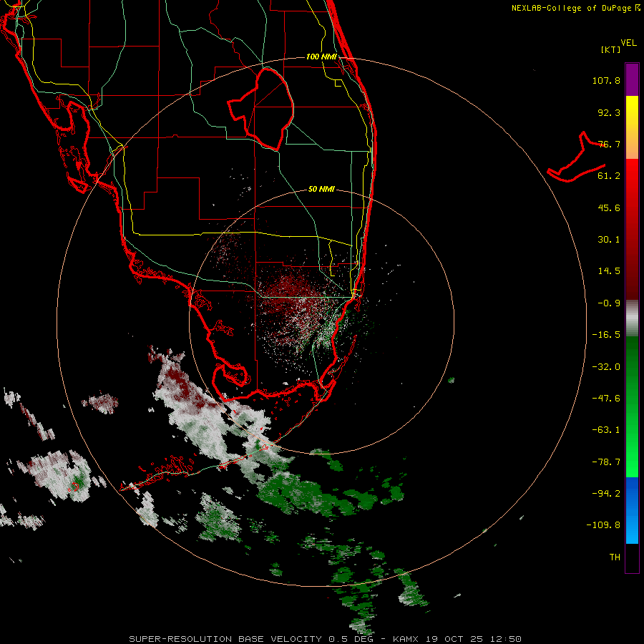Click the -63.1 velocity scale value
The width and height of the screenshot is (644, 644).
pyautogui.click(x=606, y=430)
